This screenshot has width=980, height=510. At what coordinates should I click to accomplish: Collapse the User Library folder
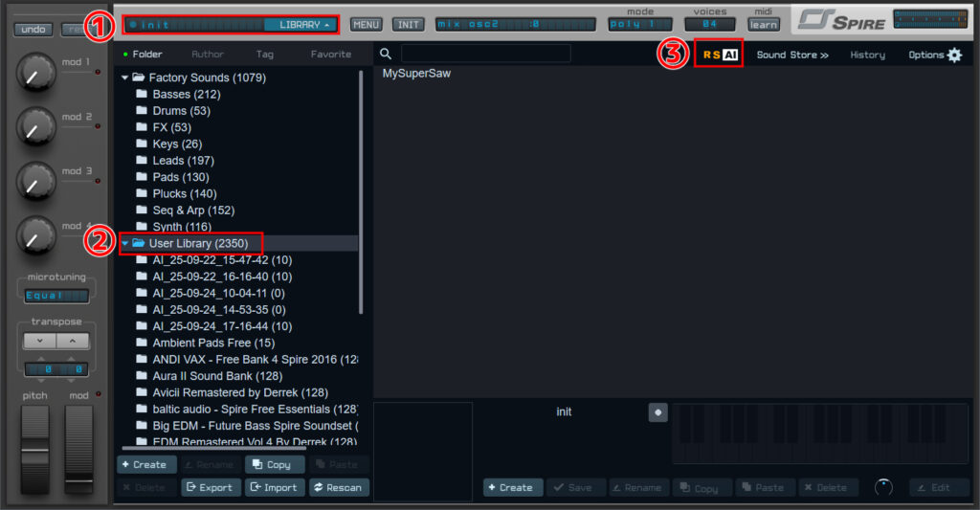(x=125, y=243)
